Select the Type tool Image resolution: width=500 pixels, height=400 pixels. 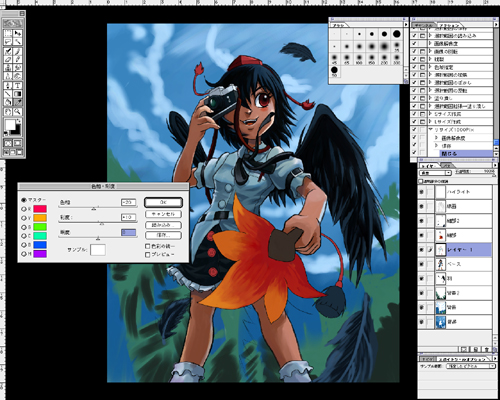point(18,85)
